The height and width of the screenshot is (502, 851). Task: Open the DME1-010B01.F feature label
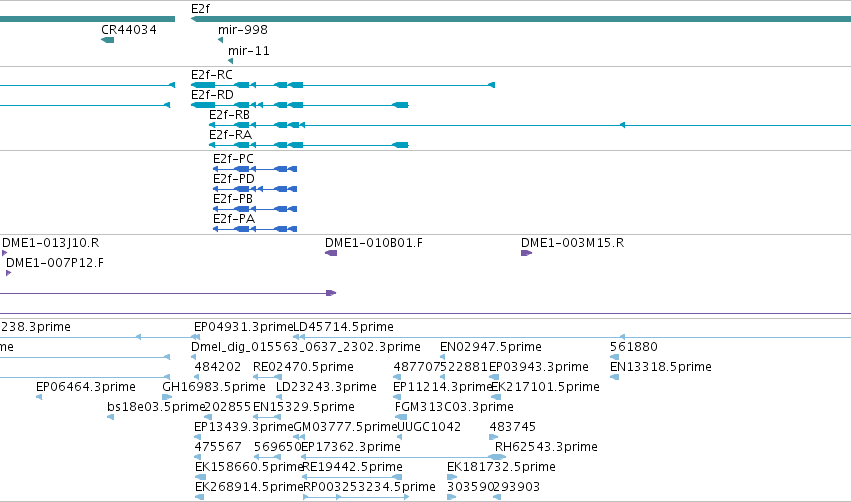(x=374, y=243)
